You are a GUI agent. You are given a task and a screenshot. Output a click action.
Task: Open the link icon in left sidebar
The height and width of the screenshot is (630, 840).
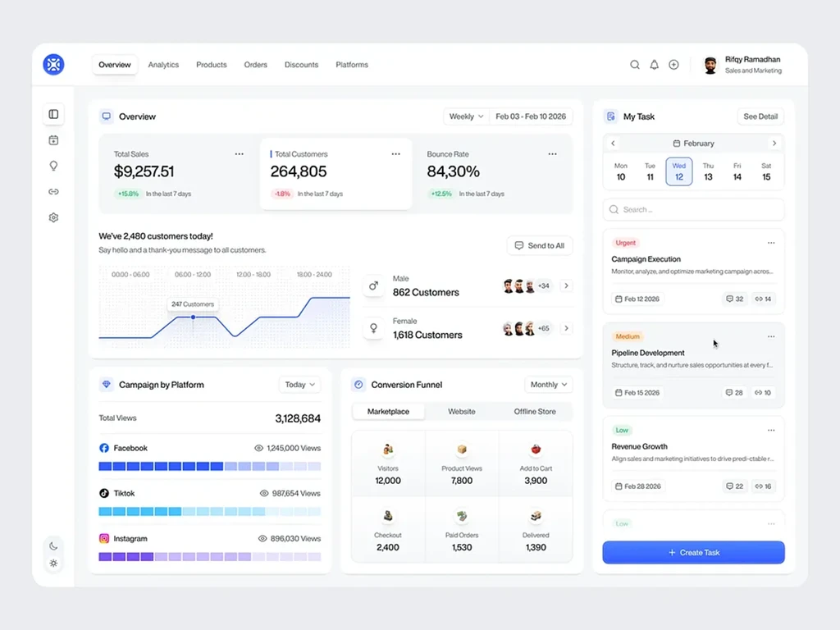coord(53,192)
